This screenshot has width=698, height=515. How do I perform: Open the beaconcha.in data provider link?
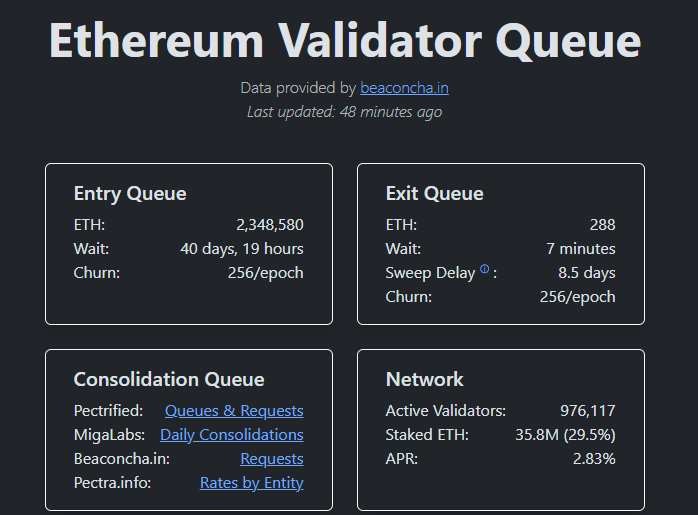[404, 88]
